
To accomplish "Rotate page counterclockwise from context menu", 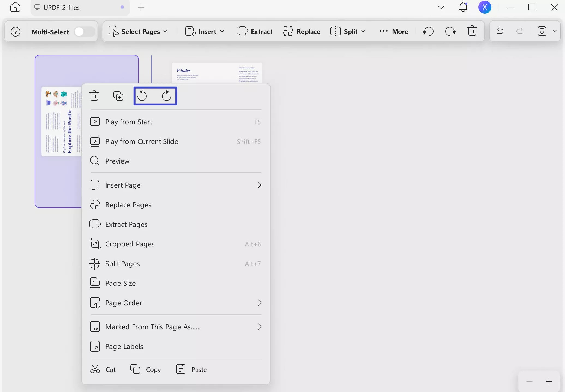I will pos(142,96).
